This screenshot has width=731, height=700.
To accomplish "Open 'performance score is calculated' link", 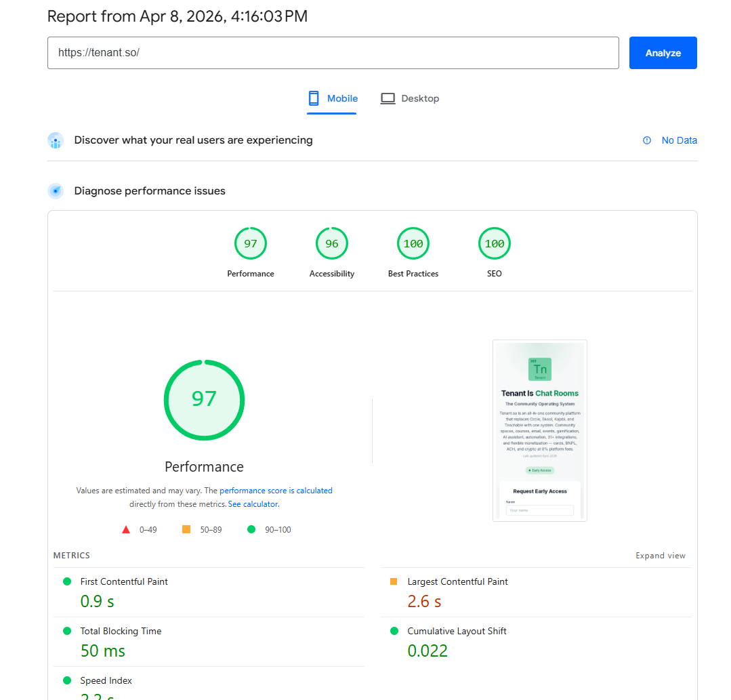I will [276, 491].
